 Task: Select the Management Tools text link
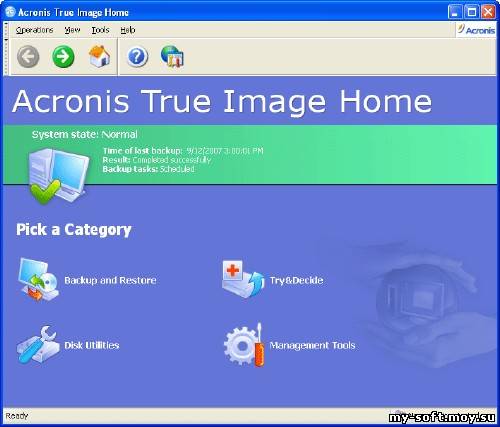312,345
